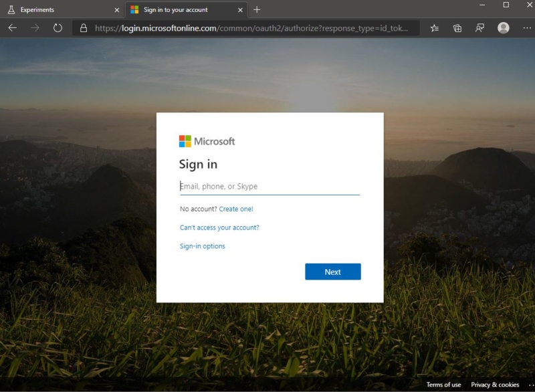The height and width of the screenshot is (392, 535).
Task: Open Privacy & cookies link
Action: (x=495, y=385)
